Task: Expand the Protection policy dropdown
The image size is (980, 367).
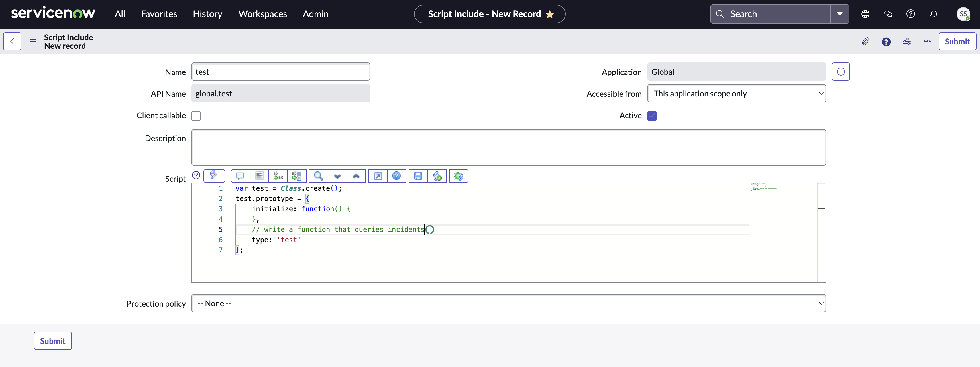Action: coord(508,303)
